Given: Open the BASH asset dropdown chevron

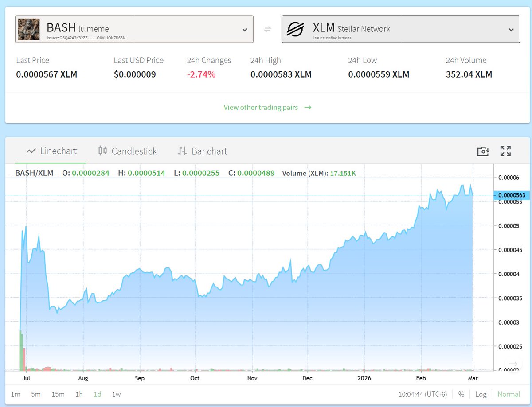Looking at the screenshot, I should click(x=245, y=30).
